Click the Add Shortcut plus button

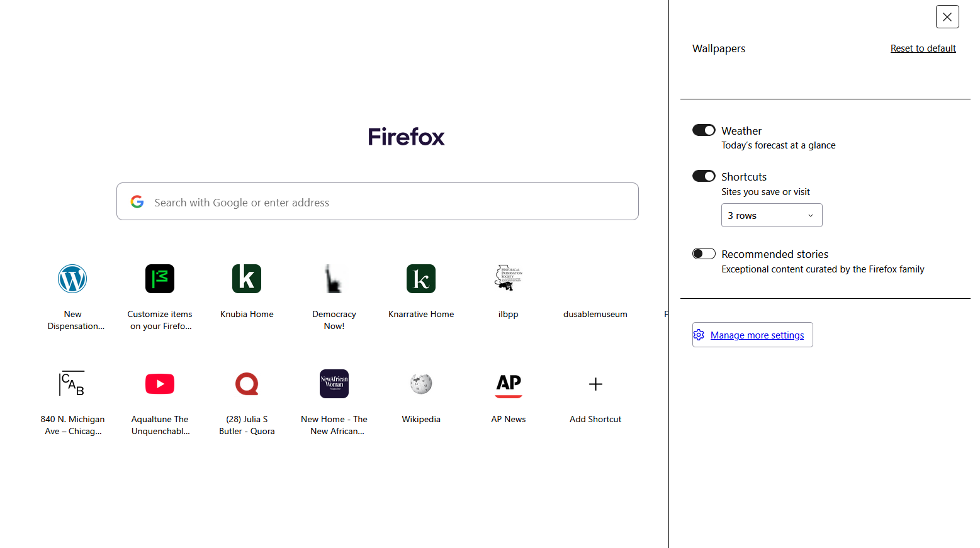click(595, 384)
